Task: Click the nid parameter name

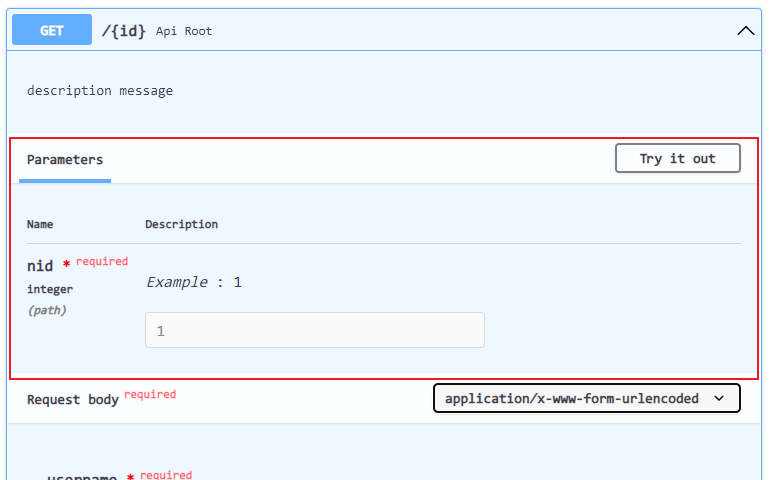Action: pyautogui.click(x=40, y=266)
